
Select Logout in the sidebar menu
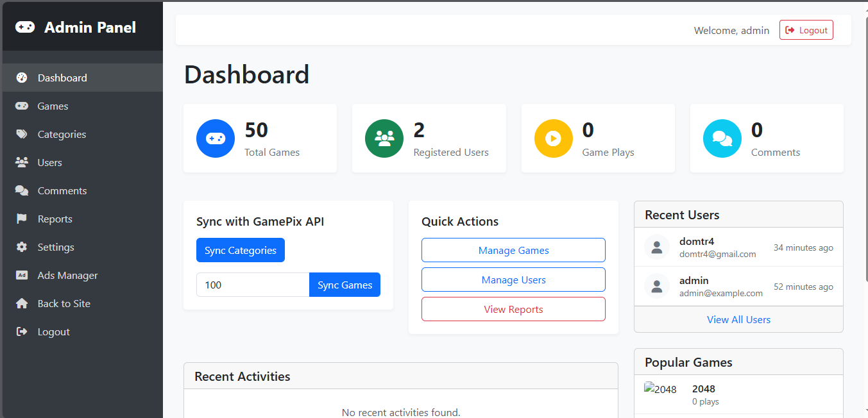[83, 331]
